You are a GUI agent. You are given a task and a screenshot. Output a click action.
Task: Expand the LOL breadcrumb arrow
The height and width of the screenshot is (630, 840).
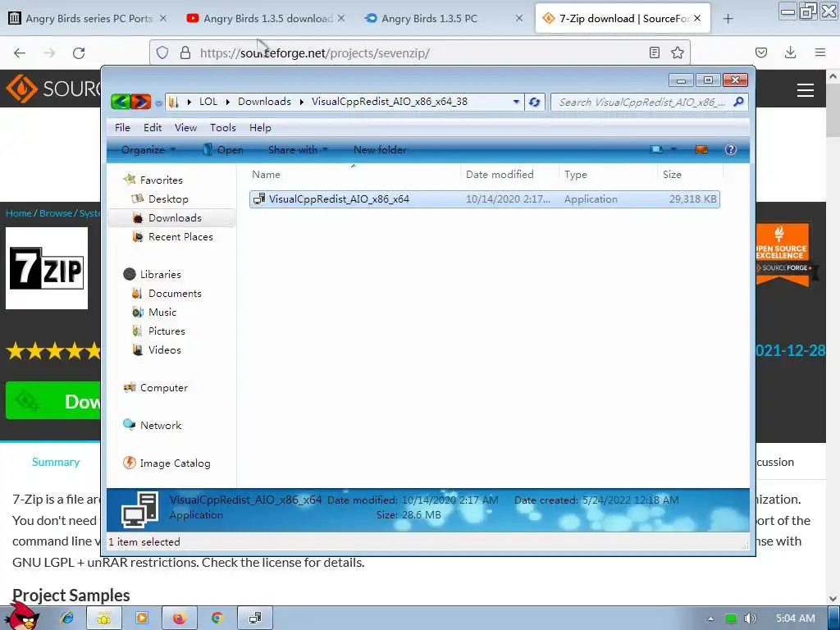click(x=228, y=102)
